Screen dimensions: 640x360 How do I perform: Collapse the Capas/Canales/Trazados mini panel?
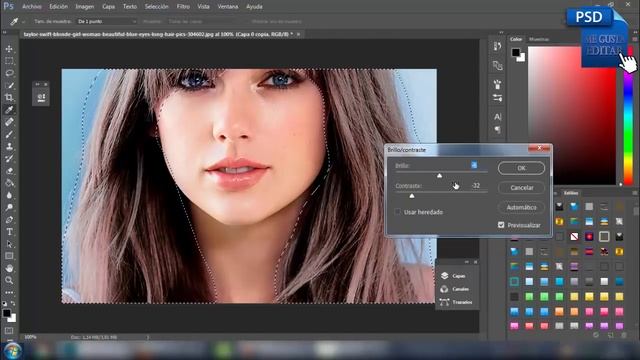click(x=467, y=262)
